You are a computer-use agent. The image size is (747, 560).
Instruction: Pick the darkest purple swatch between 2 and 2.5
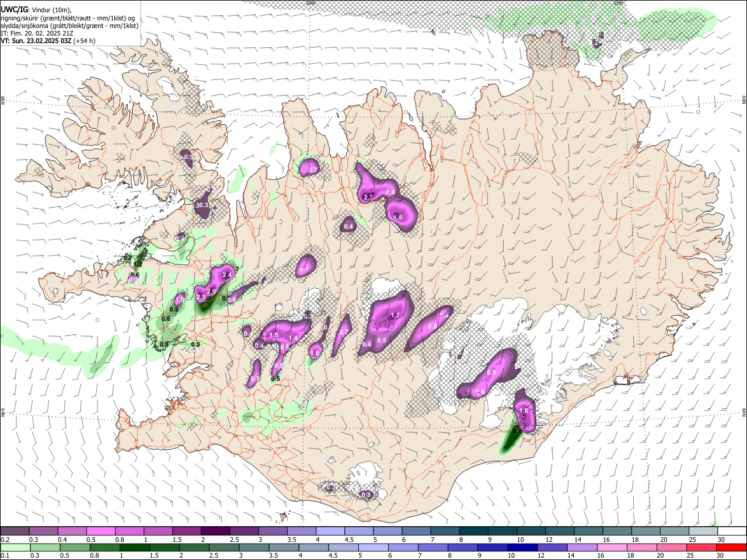point(215,531)
